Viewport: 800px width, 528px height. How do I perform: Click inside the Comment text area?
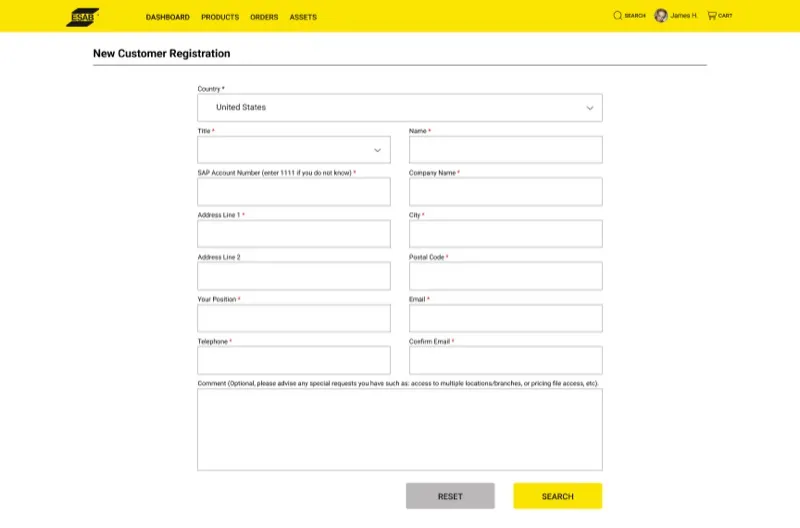(x=400, y=430)
